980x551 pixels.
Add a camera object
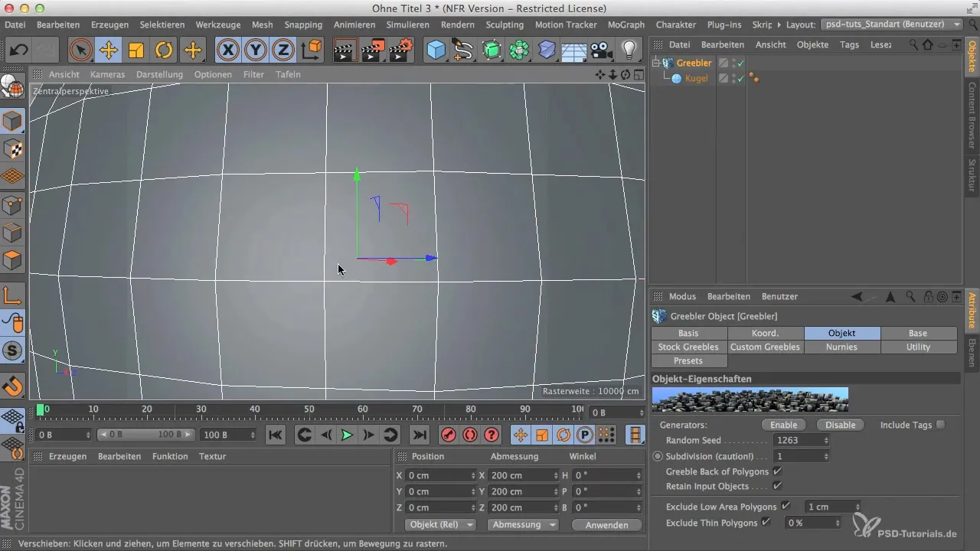pyautogui.click(x=602, y=51)
